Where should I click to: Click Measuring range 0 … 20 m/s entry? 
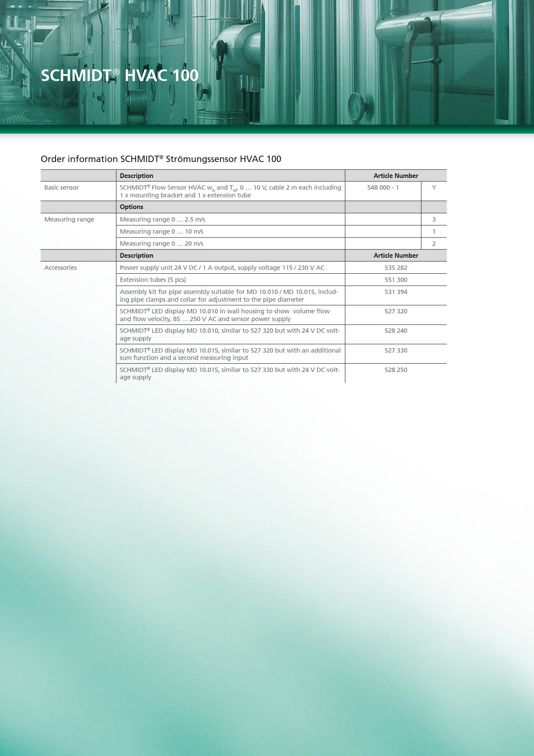coord(161,244)
